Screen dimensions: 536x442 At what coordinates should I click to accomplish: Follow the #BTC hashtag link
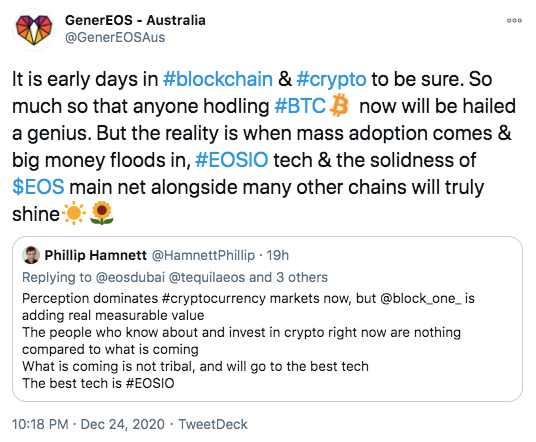point(300,106)
